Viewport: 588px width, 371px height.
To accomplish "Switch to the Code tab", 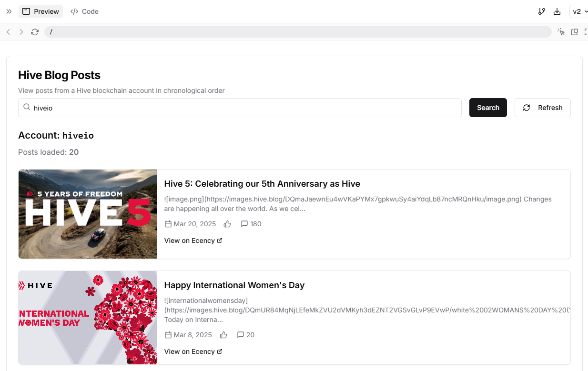I will click(84, 11).
